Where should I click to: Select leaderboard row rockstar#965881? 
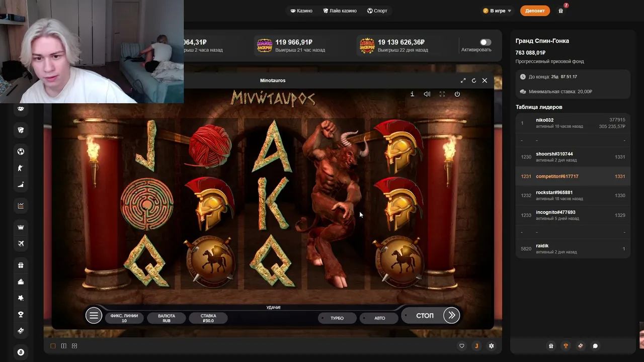[573, 196]
